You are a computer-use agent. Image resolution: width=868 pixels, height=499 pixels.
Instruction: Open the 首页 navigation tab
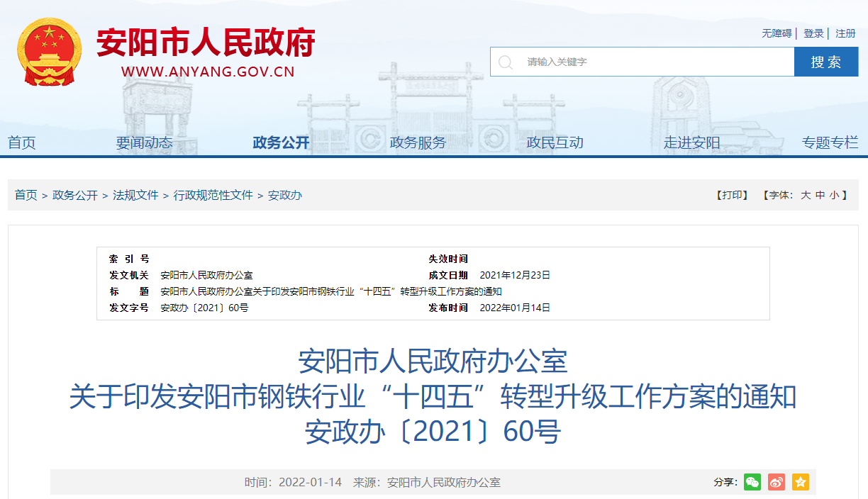(x=22, y=142)
